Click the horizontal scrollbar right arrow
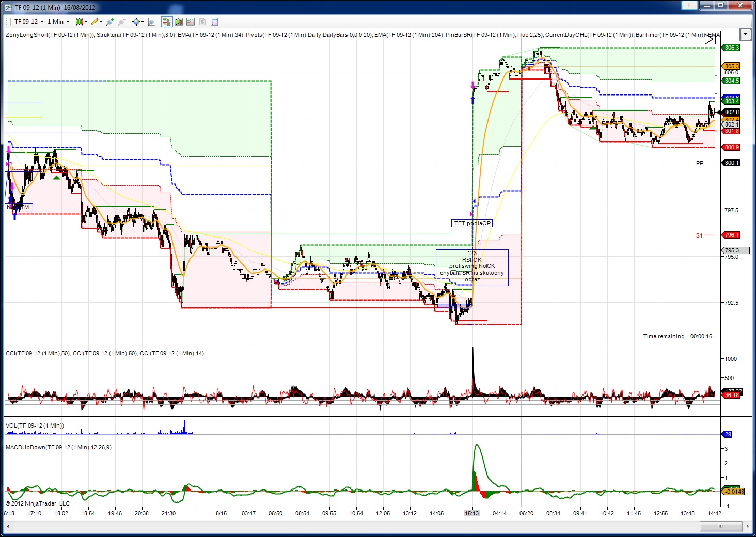Screen dimensions: 756x537 (x=747, y=526)
